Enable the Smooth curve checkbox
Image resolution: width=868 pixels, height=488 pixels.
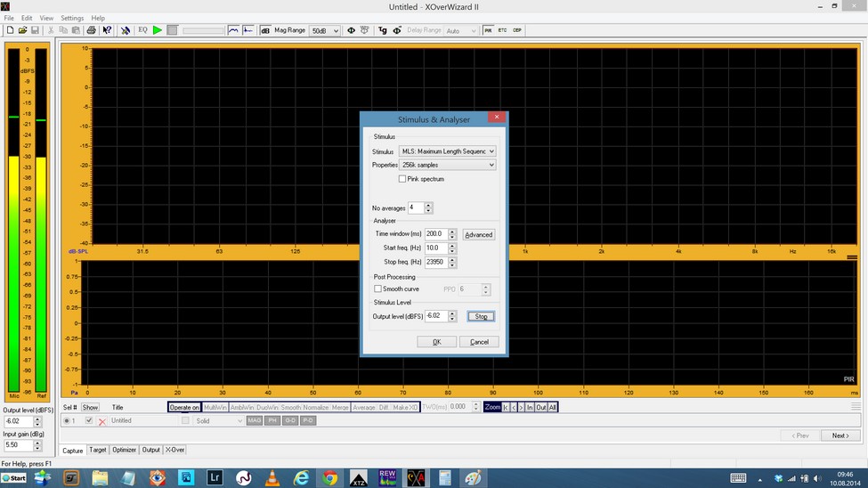tap(377, 289)
